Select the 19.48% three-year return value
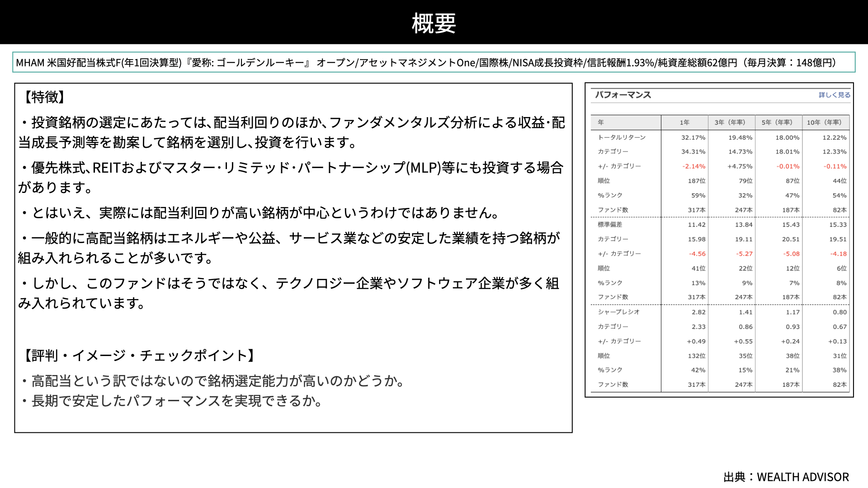The image size is (868, 488). click(740, 137)
